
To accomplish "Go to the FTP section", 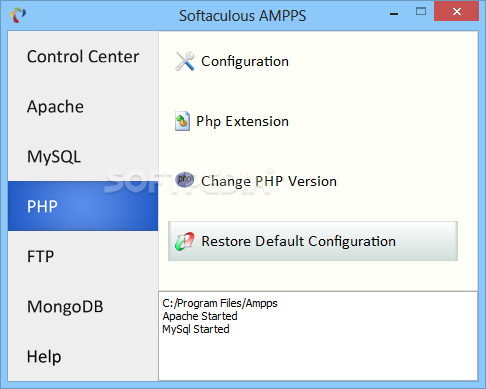I will [x=83, y=256].
